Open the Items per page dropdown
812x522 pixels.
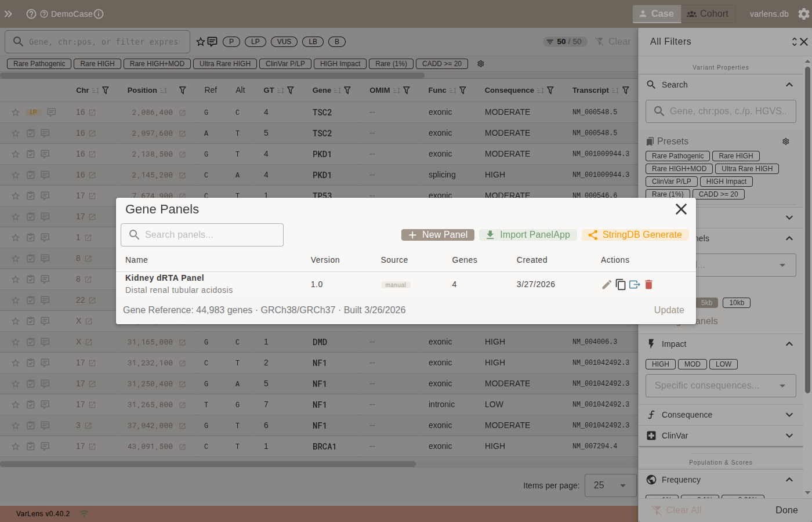tap(610, 485)
